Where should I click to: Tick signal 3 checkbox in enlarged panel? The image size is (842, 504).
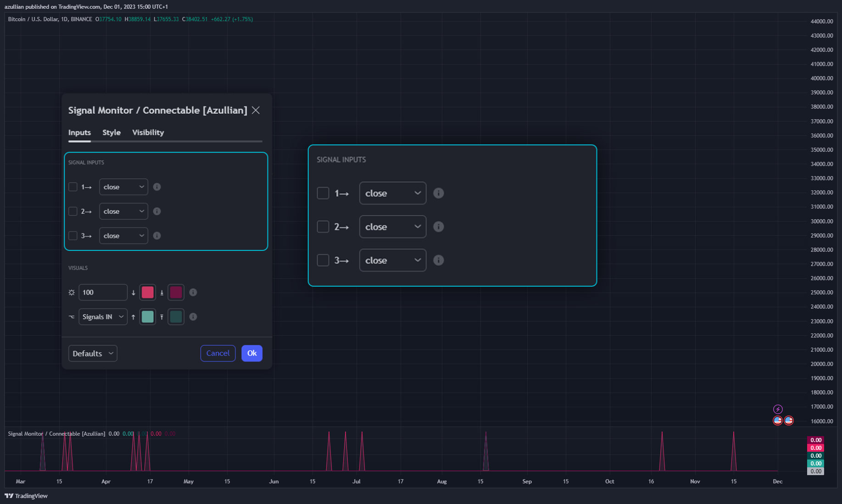coord(323,260)
